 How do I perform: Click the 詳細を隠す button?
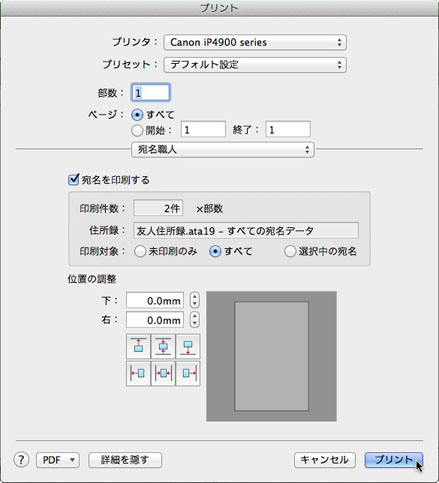[125, 460]
